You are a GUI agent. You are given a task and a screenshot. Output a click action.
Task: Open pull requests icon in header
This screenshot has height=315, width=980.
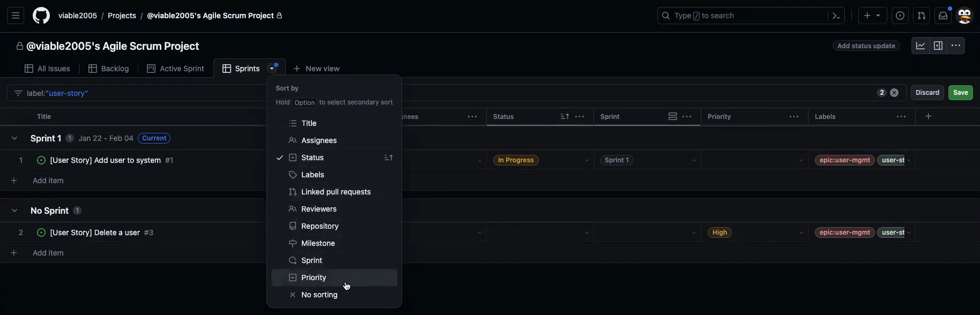click(921, 16)
